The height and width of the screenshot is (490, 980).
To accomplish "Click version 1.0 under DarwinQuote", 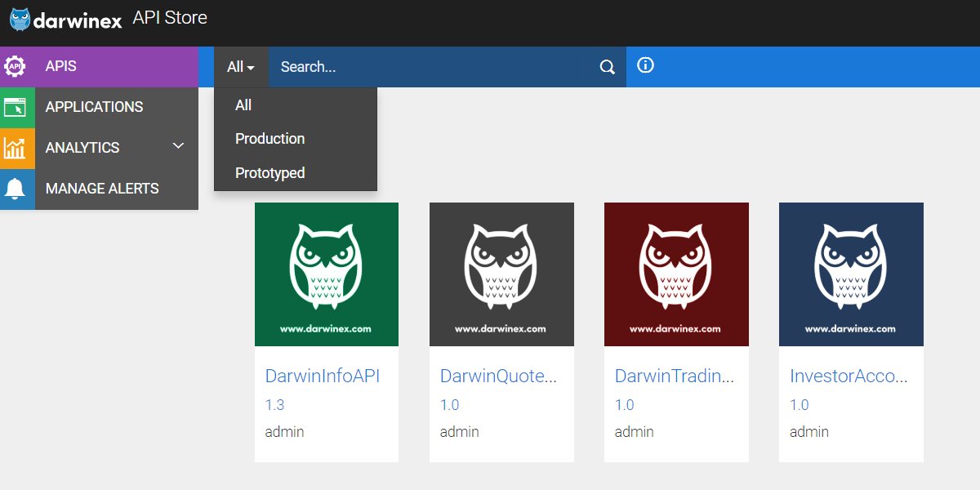I will point(449,405).
